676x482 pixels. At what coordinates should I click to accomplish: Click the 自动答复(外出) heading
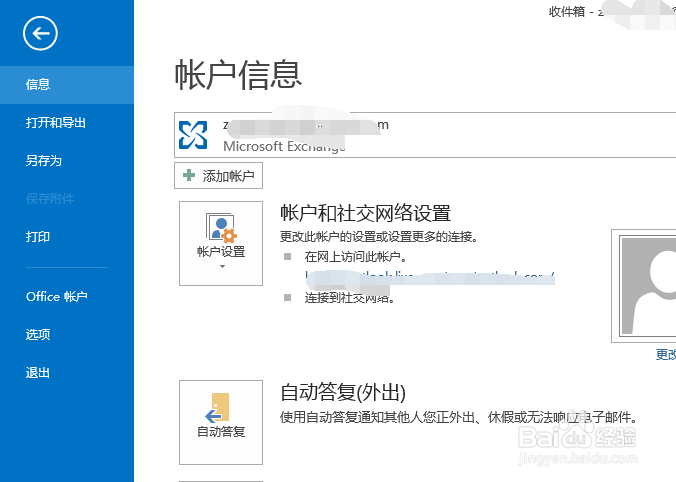click(343, 392)
